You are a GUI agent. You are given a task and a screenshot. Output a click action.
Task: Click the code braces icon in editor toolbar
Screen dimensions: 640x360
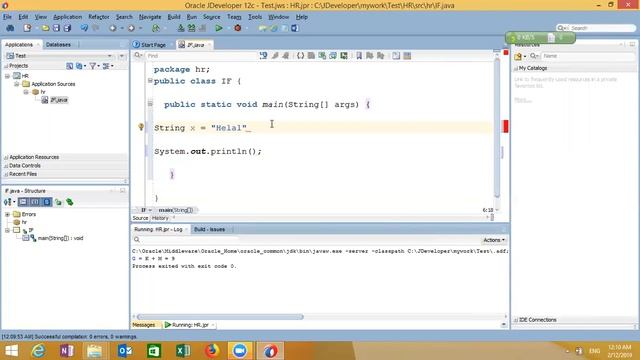click(x=300, y=56)
